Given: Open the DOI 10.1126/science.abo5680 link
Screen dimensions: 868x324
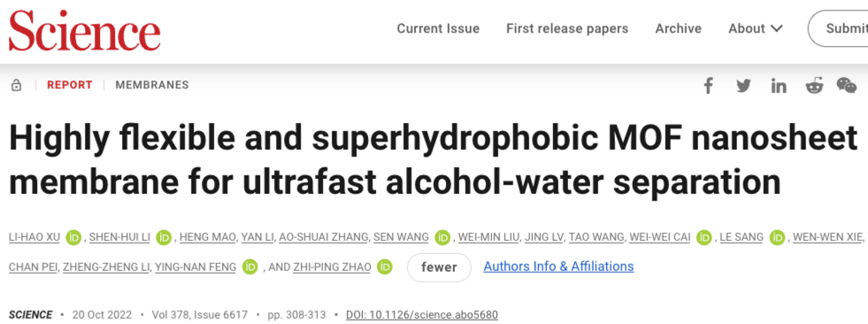Looking at the screenshot, I should [x=422, y=315].
